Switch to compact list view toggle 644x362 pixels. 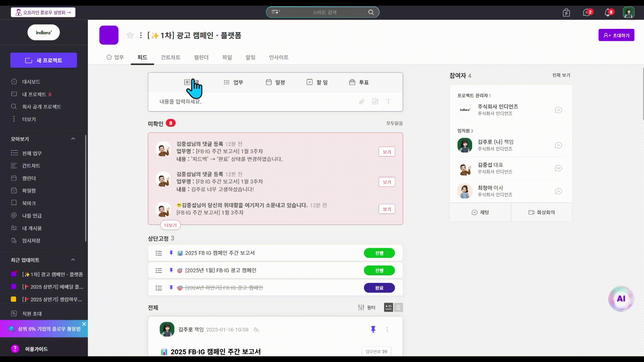click(398, 307)
